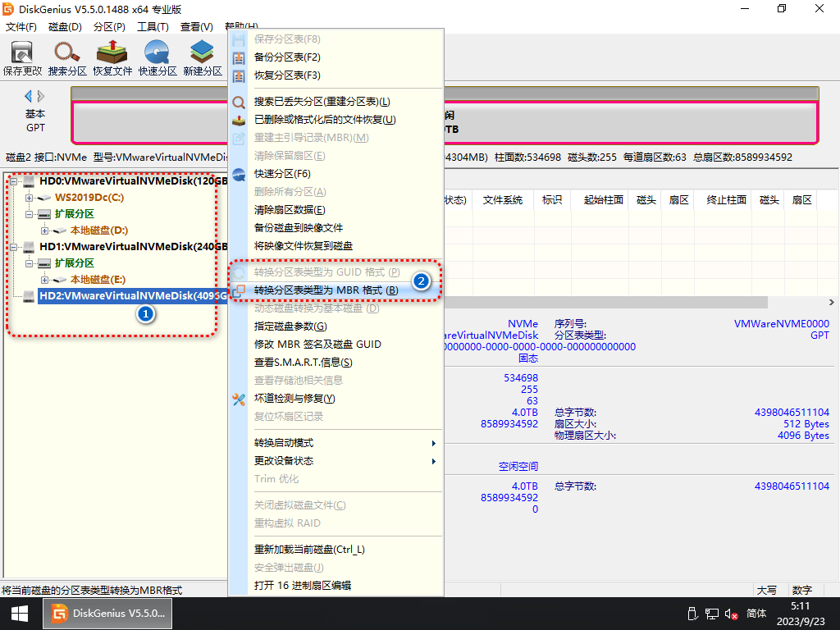
Task: Select the HD2 VMware NVMe disk
Action: (131, 296)
